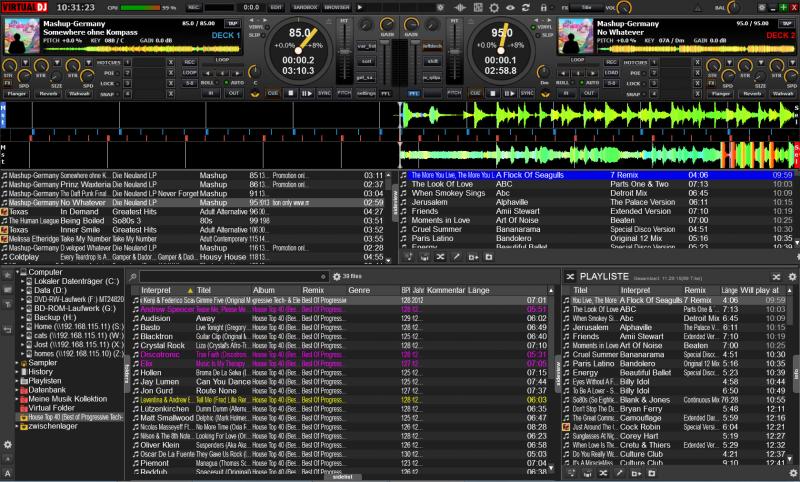This screenshot has height=482, width=800.
Task: Click the Meine Musik Kollektion icon
Action: 22,399
